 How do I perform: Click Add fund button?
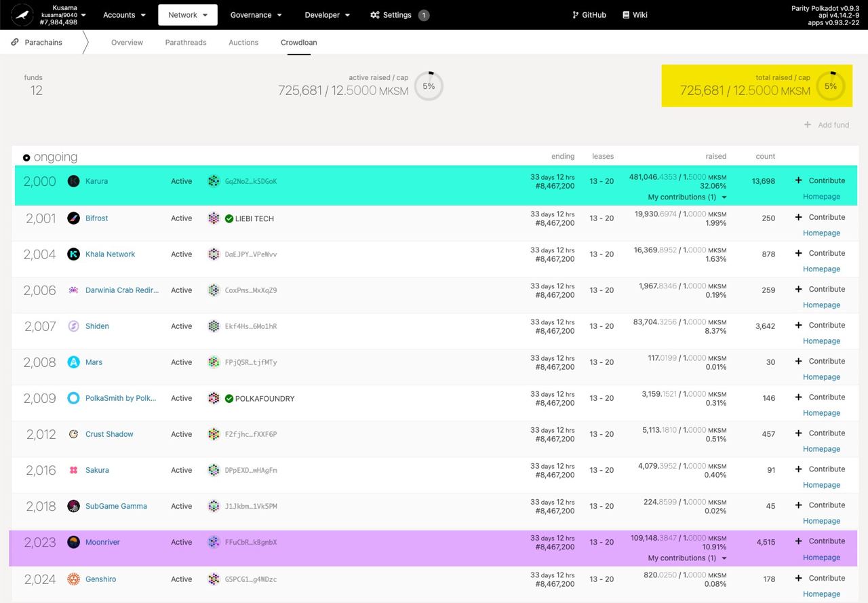(x=827, y=125)
